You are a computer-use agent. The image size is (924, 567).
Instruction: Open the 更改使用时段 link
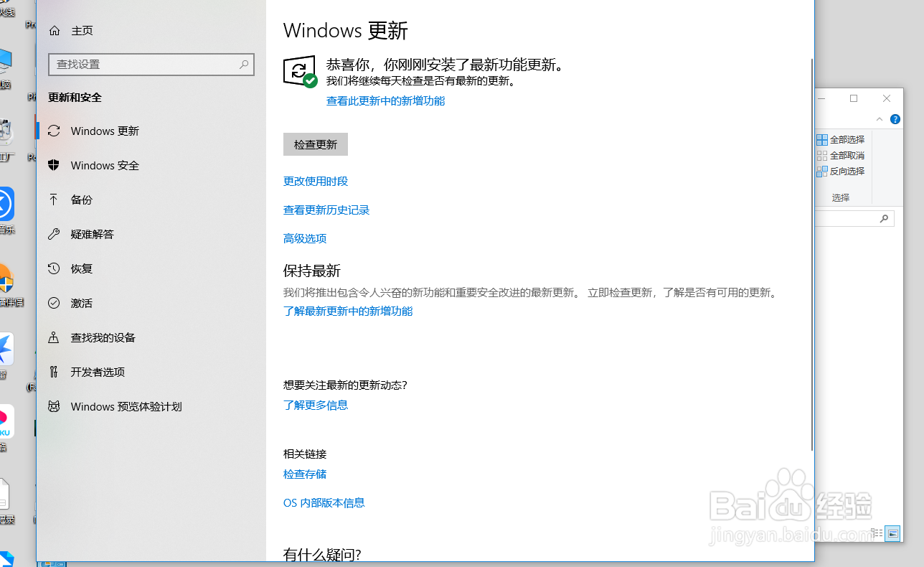tap(316, 182)
